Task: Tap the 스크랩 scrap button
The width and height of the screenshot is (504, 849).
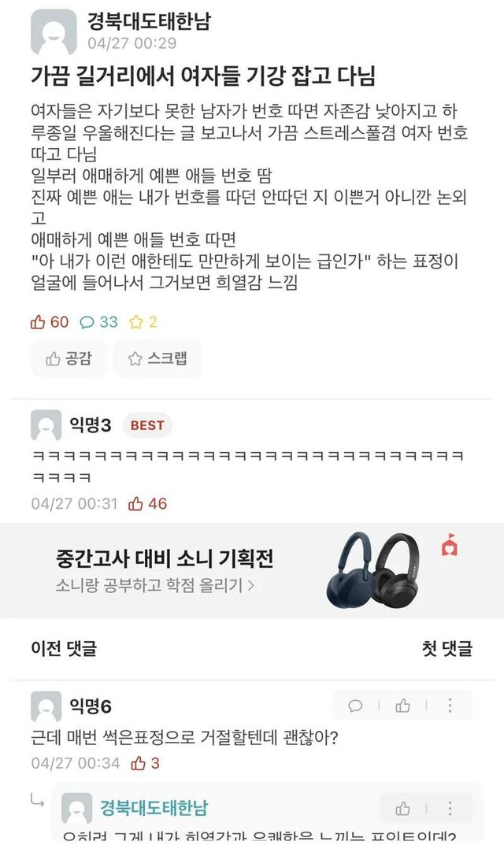Action: (x=157, y=358)
